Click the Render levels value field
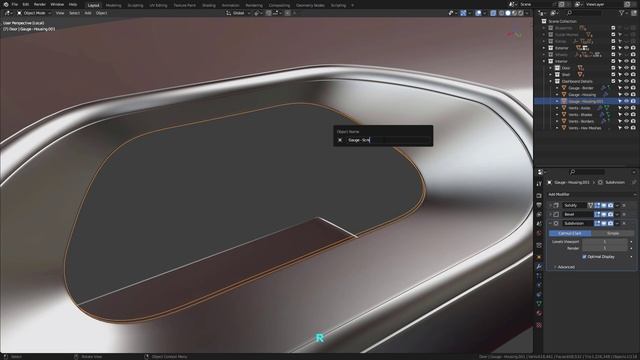 point(605,248)
